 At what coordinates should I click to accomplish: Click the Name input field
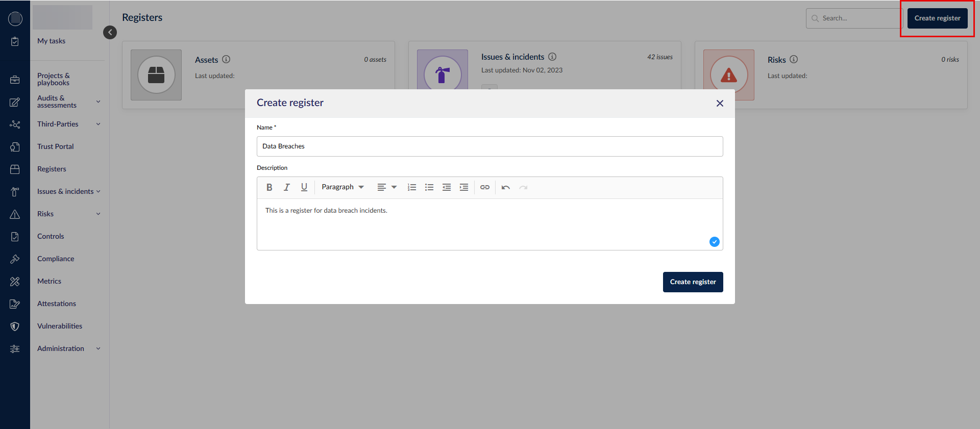click(490, 146)
